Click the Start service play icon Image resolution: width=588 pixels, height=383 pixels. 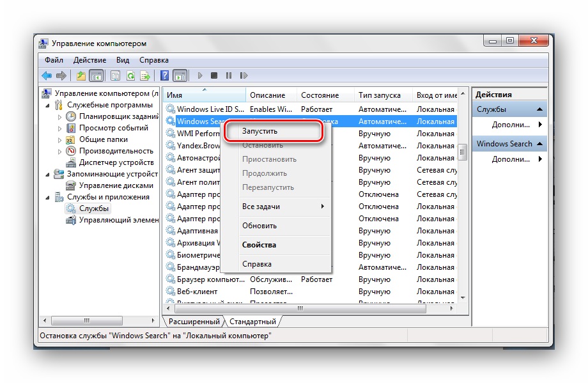click(x=200, y=76)
